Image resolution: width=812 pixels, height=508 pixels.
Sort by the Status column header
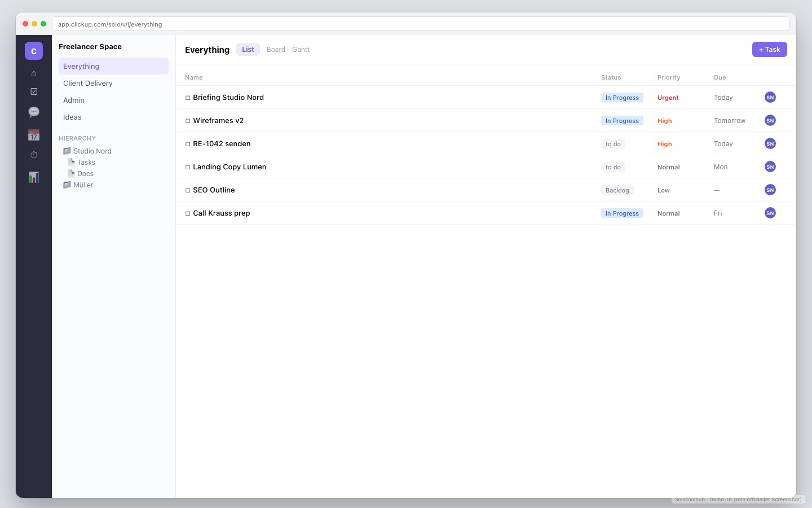click(611, 77)
